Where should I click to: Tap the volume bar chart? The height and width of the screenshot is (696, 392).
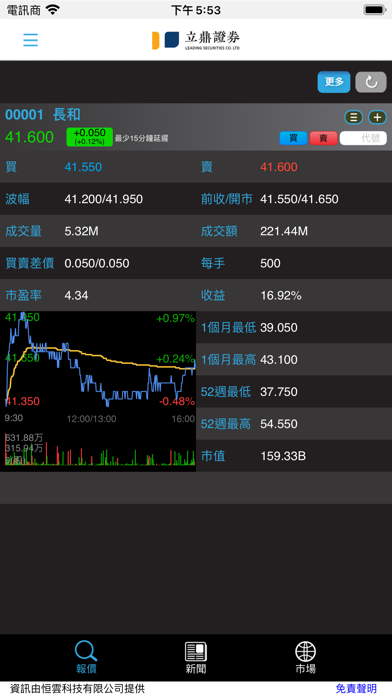coord(100,448)
